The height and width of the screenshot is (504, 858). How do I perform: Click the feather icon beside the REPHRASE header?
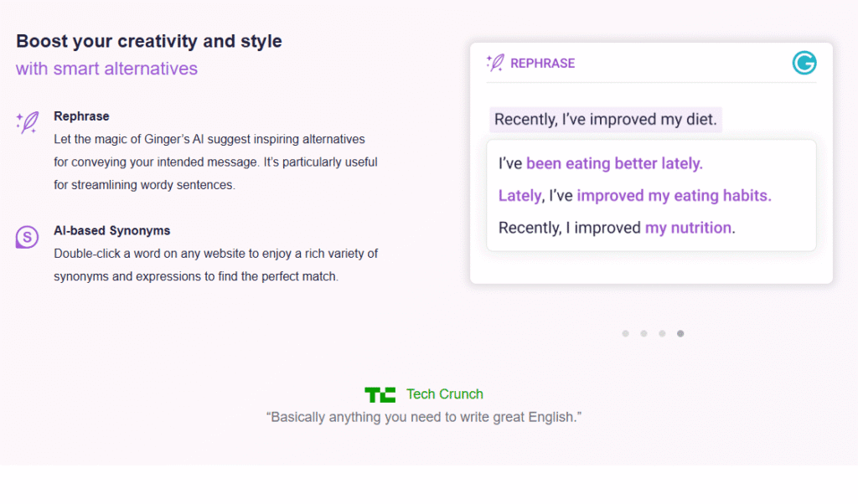pyautogui.click(x=495, y=63)
